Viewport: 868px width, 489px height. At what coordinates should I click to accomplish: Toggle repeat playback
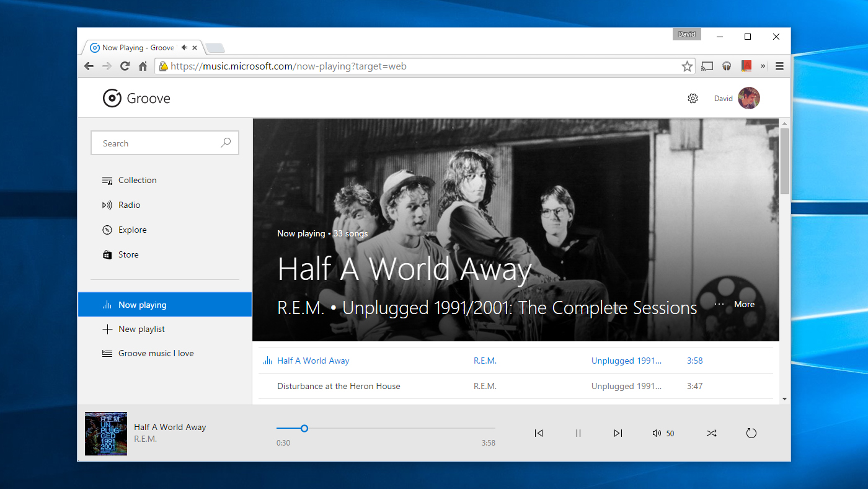pyautogui.click(x=751, y=433)
